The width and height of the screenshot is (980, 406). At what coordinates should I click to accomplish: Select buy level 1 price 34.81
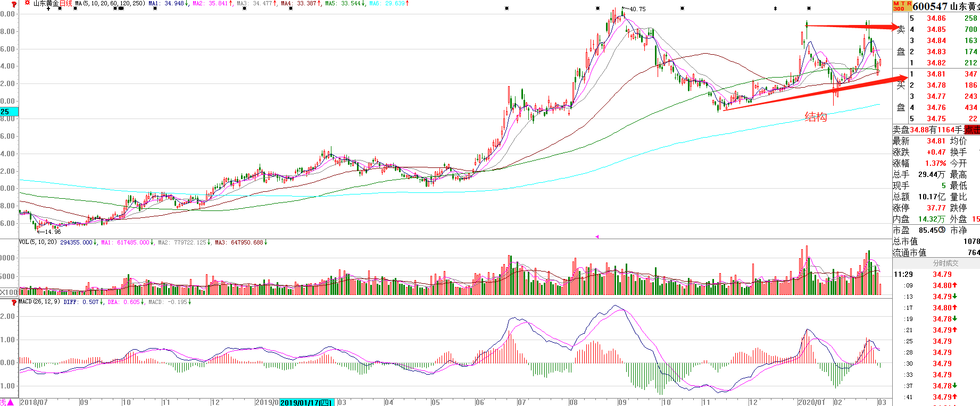936,74
